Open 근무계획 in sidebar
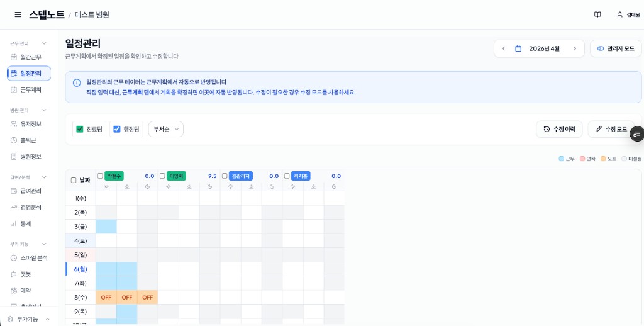644x326 pixels. 29,89
